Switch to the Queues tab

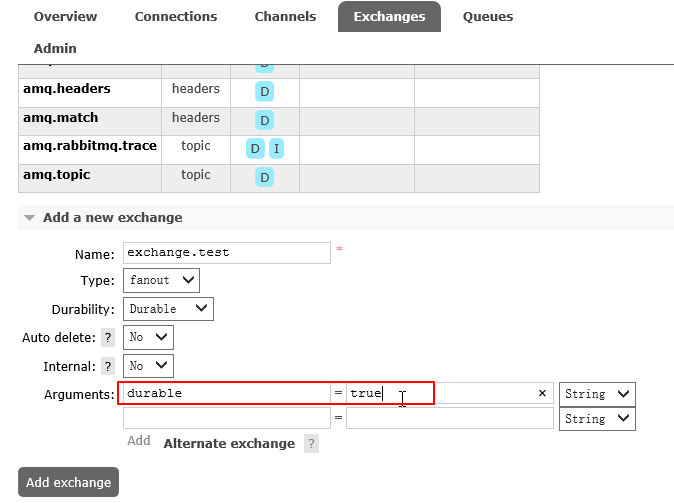click(x=488, y=16)
